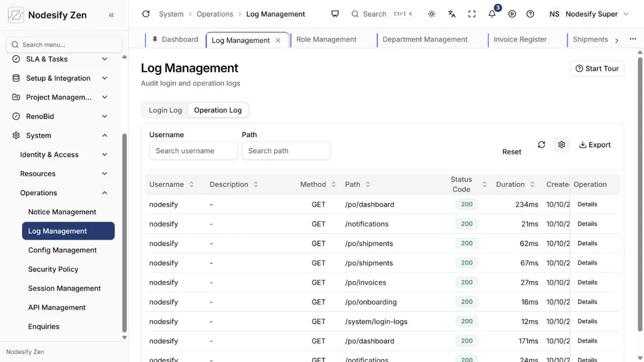
Task: Open global Search Ctrl K box
Action: (383, 14)
